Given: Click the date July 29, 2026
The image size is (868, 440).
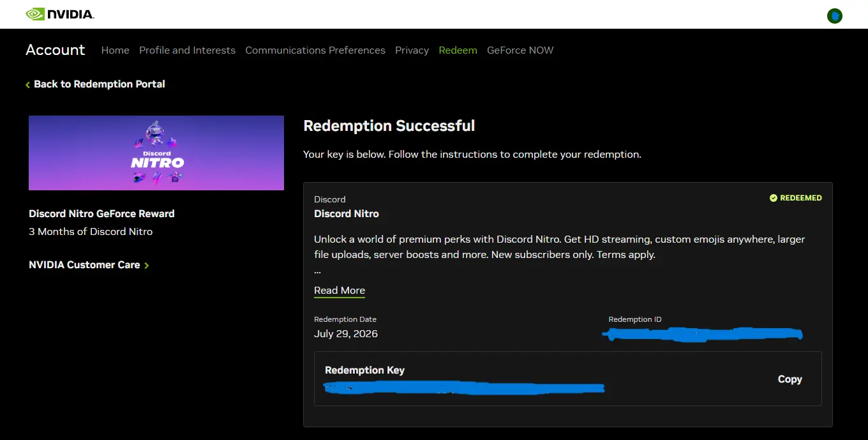Looking at the screenshot, I should (x=346, y=334).
